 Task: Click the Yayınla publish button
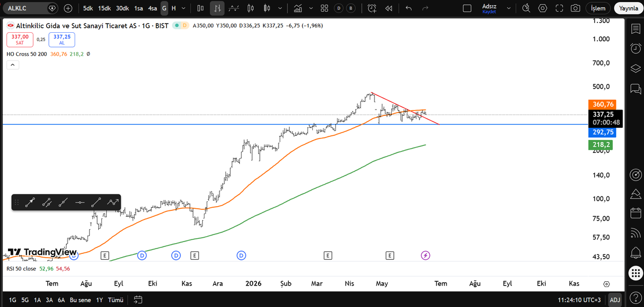tap(628, 8)
